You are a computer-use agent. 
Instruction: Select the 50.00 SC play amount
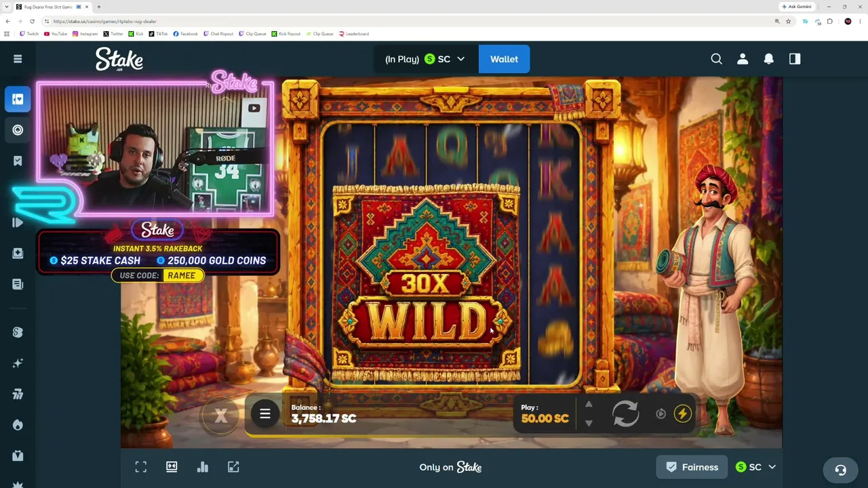click(545, 418)
